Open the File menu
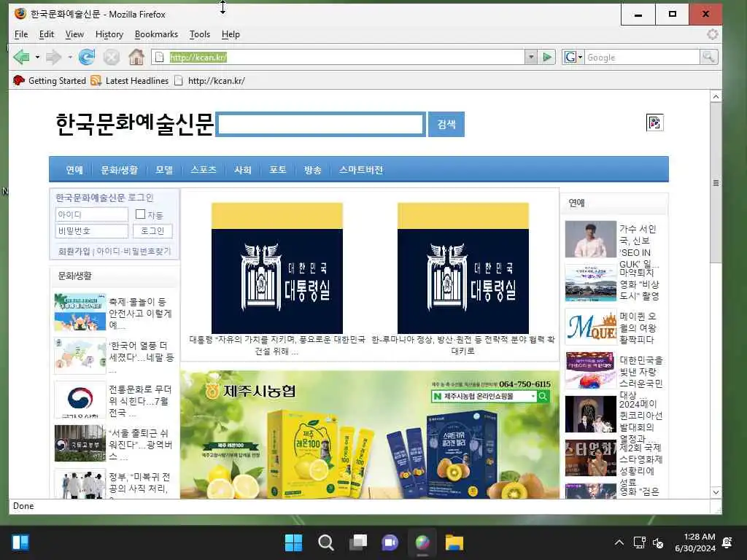 coord(21,34)
